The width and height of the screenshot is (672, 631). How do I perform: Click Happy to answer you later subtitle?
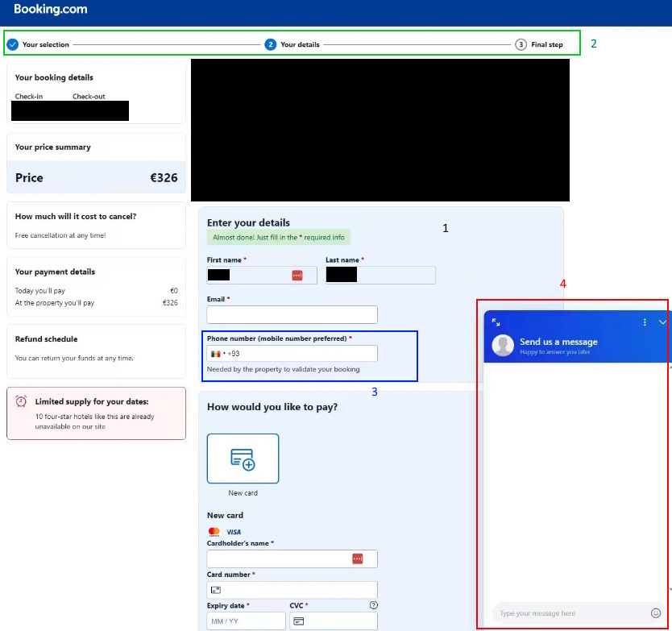pyautogui.click(x=555, y=352)
